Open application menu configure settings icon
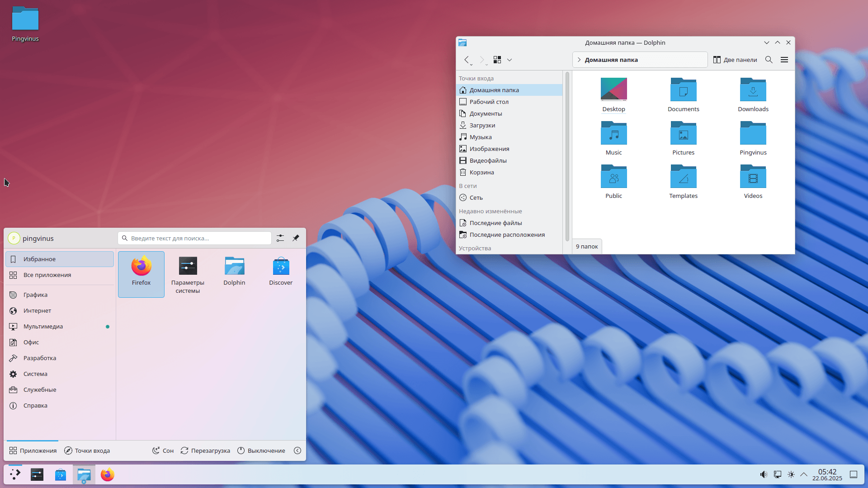This screenshot has height=488, width=868. (x=280, y=238)
